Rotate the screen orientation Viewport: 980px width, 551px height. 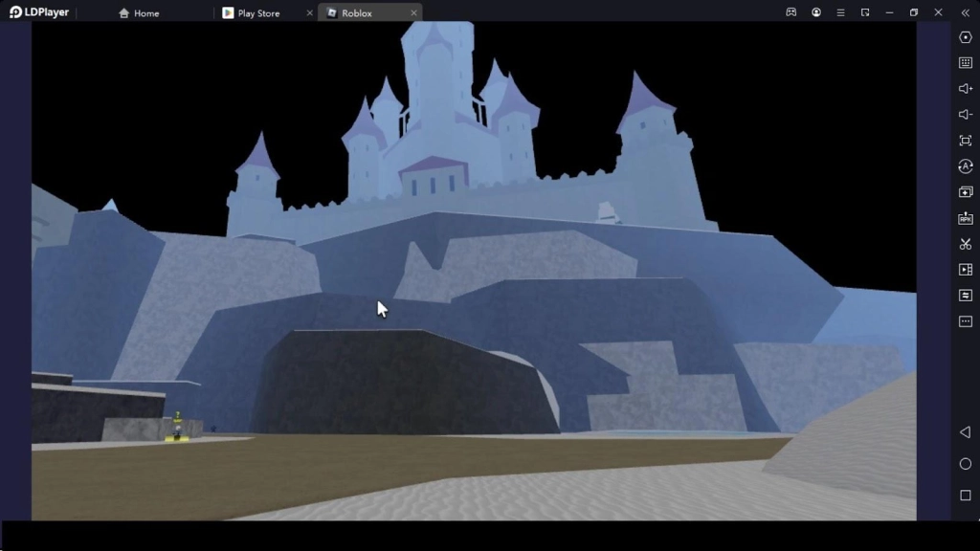965,165
